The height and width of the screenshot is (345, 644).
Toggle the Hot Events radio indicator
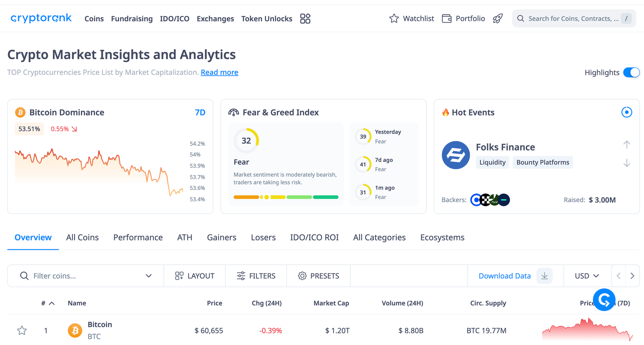[x=627, y=112]
